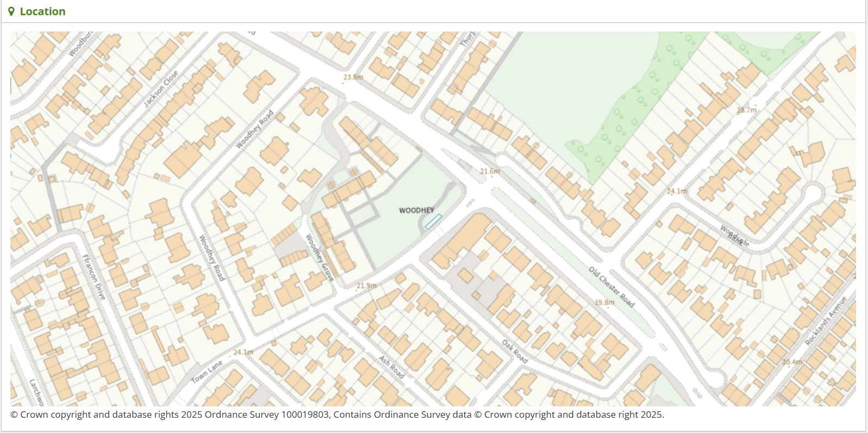This screenshot has width=868, height=433.
Task: Click the Oak Road street label
Action: [514, 351]
